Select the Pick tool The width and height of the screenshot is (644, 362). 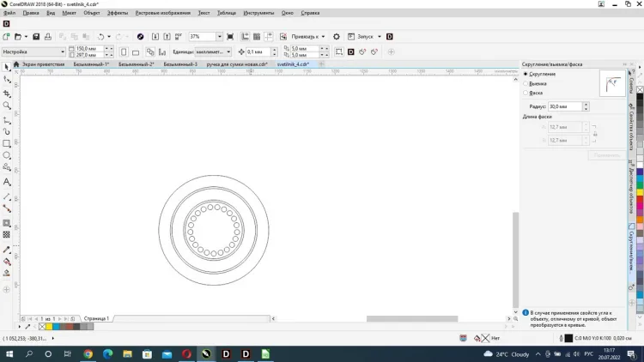(7, 67)
